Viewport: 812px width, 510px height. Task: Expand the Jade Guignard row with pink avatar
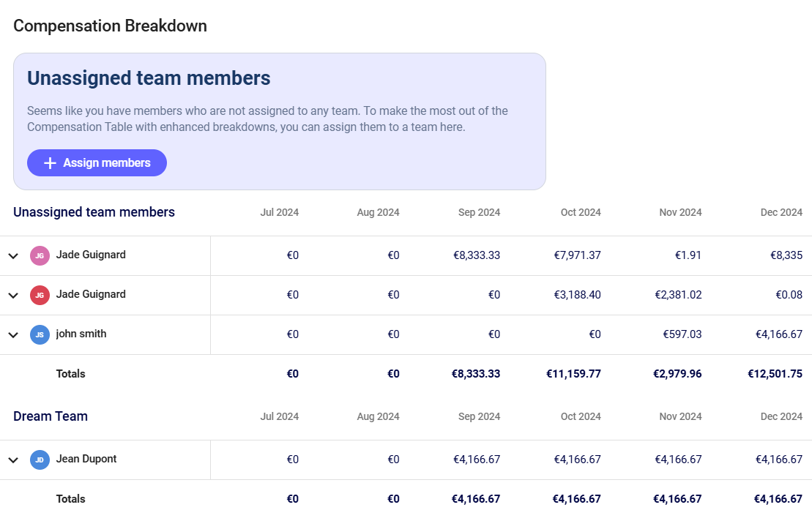13,256
